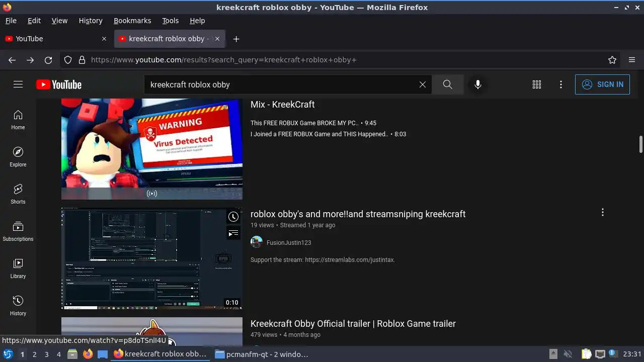Show site security lock info
The height and width of the screenshot is (362, 644).
[82, 60]
